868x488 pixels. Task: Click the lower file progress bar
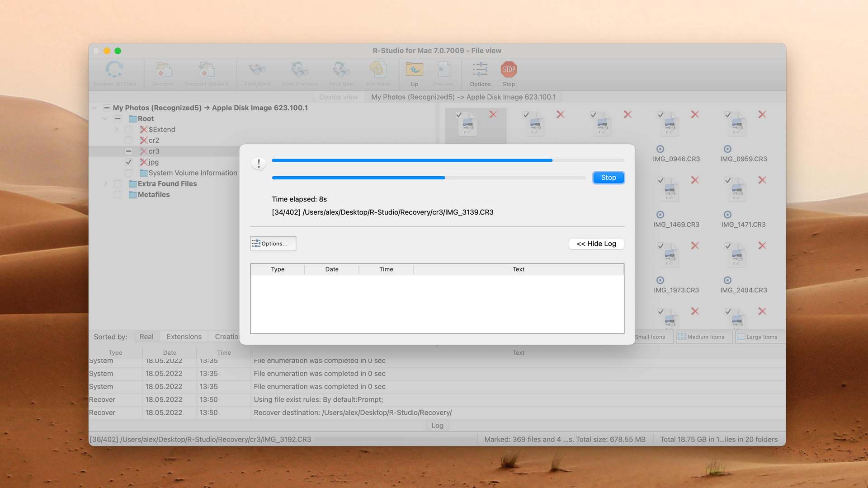coord(429,178)
